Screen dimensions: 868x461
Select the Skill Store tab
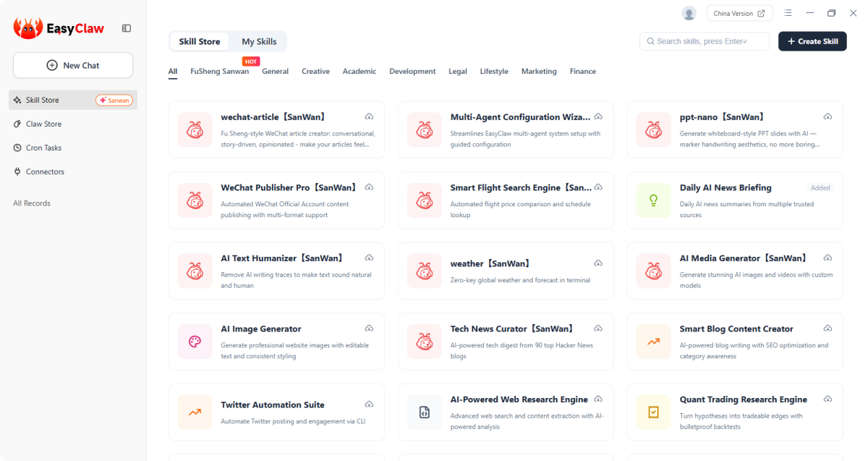[200, 41]
